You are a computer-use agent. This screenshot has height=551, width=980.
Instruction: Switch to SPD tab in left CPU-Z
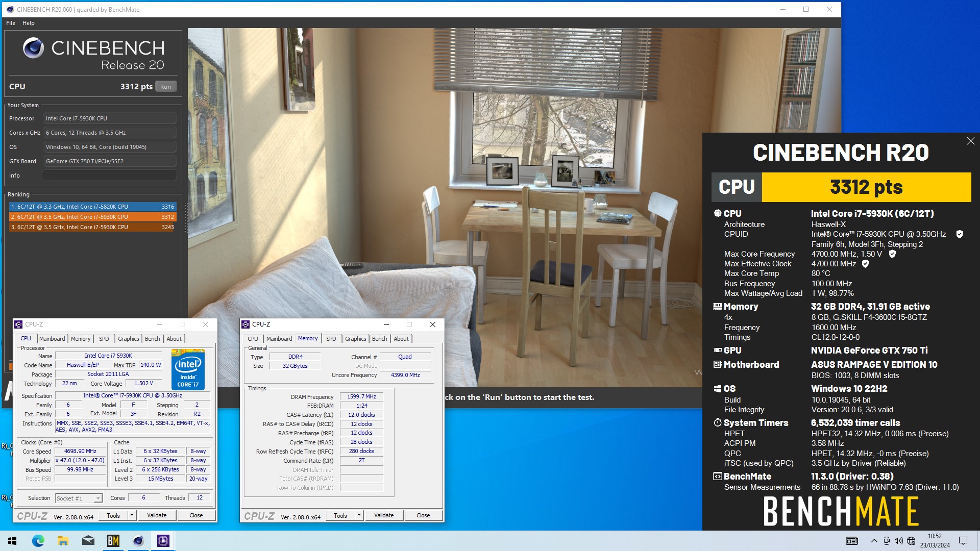pos(104,339)
